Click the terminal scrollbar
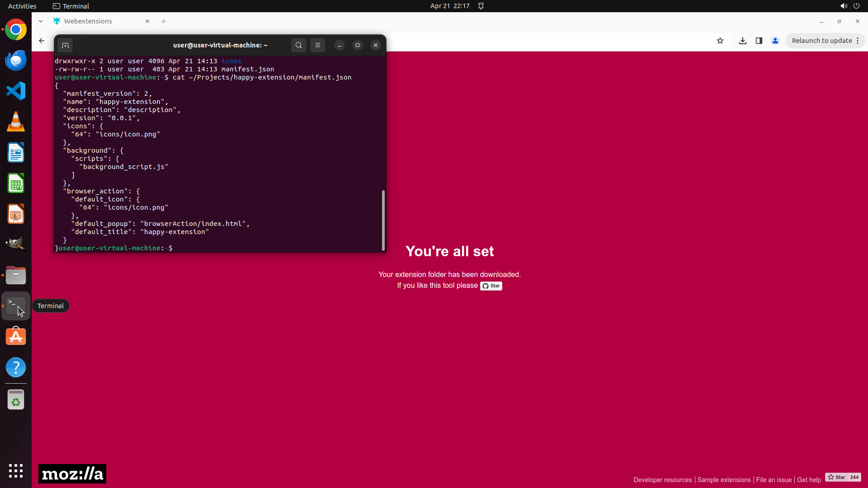The width and height of the screenshot is (868, 488). 383,220
